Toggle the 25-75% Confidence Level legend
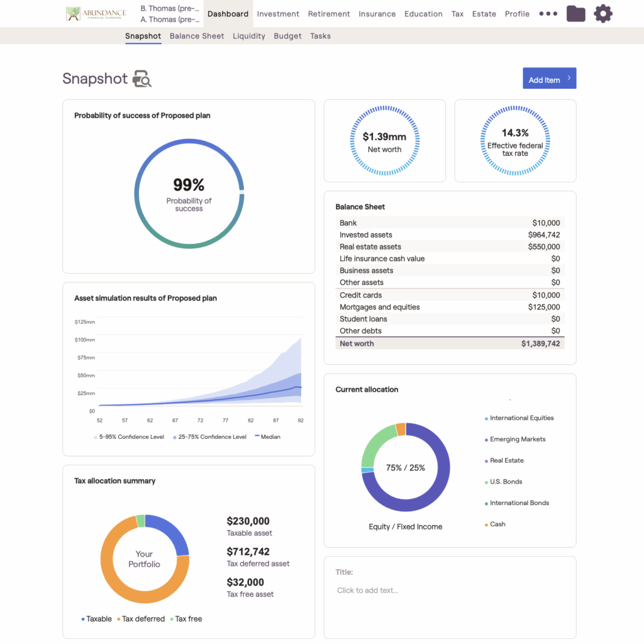Image resolution: width=644 pixels, height=644 pixels. click(x=209, y=436)
